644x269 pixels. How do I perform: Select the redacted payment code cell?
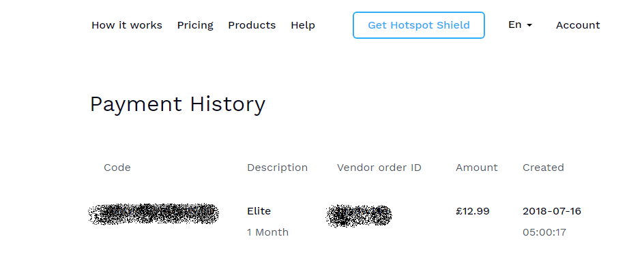pos(153,214)
